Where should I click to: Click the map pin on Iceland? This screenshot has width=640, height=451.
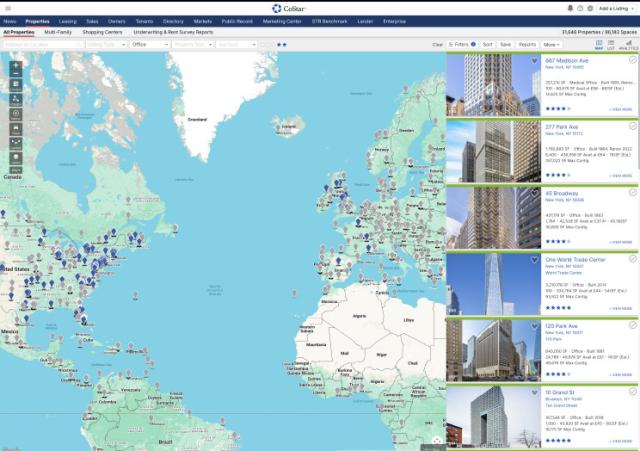pos(278,128)
